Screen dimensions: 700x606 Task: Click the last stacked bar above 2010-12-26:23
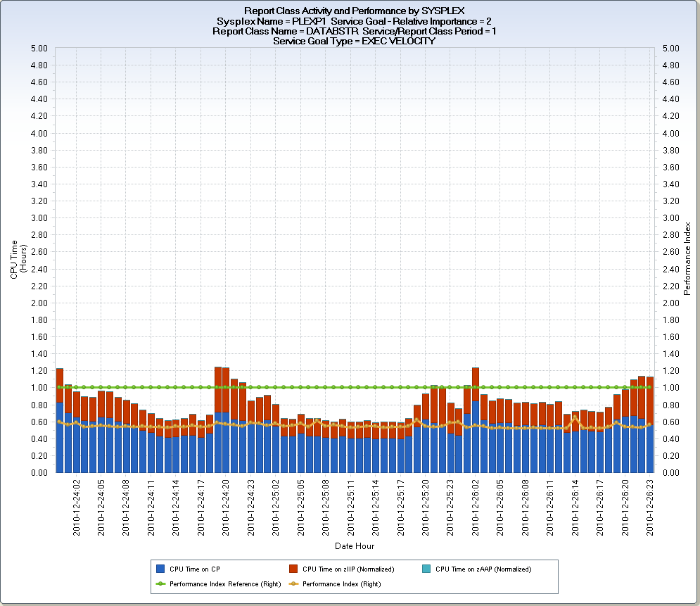pyautogui.click(x=650, y=424)
